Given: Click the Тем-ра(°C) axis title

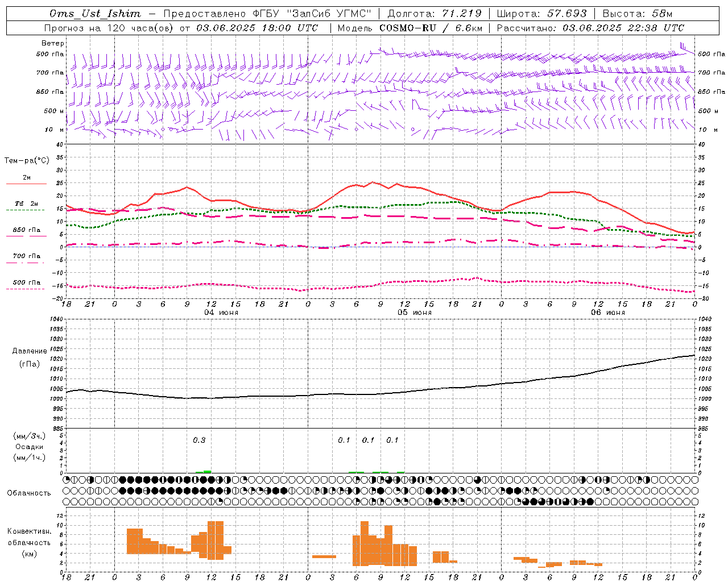Looking at the screenshot, I should point(27,161).
